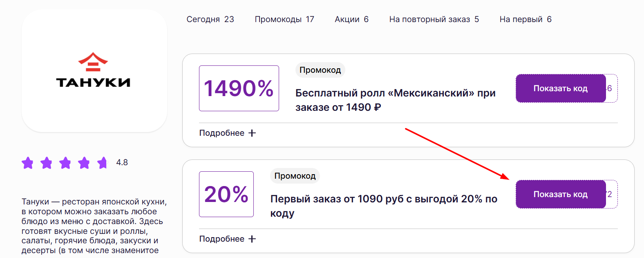Screen dimensions: 644x258
Task: Open the Акции 6 tab
Action: 351,19
